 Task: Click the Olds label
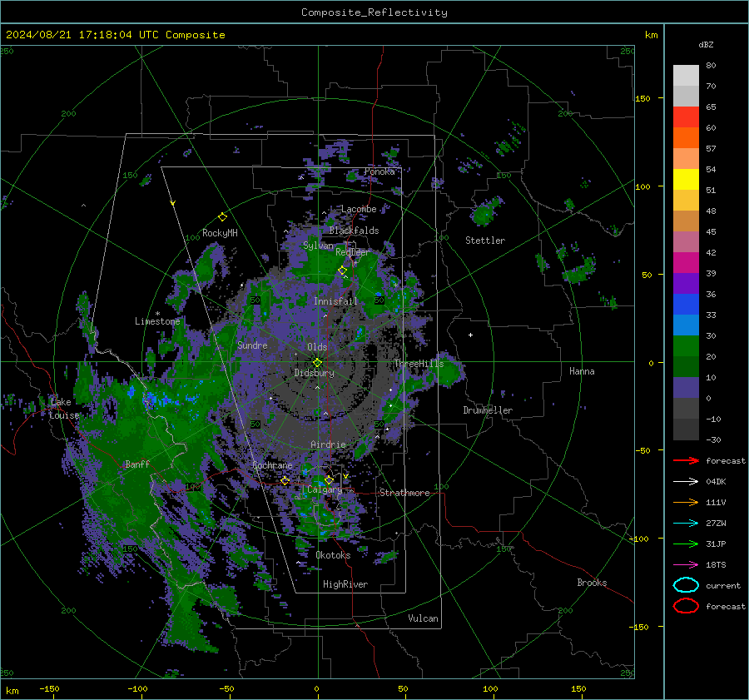(317, 347)
